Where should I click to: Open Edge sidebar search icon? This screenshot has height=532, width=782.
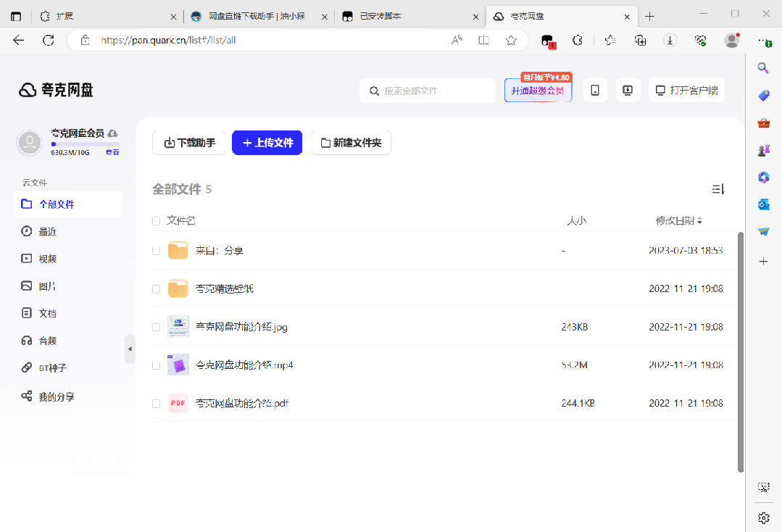tap(763, 68)
